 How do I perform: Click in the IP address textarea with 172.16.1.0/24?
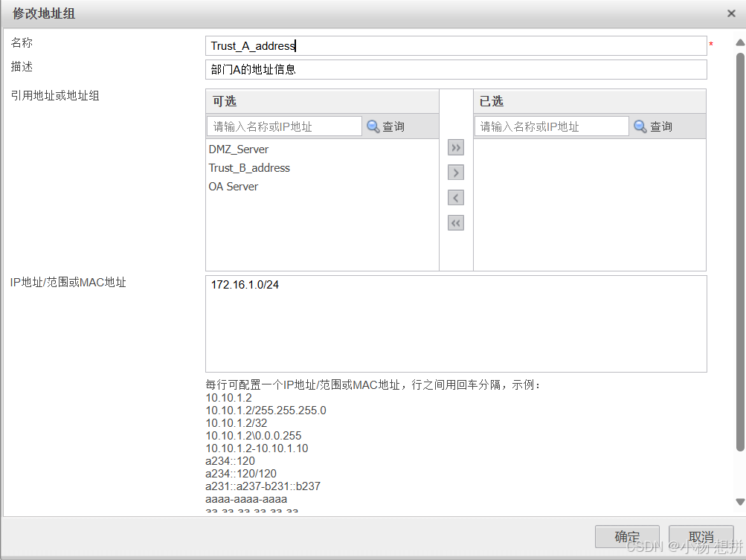(x=456, y=324)
